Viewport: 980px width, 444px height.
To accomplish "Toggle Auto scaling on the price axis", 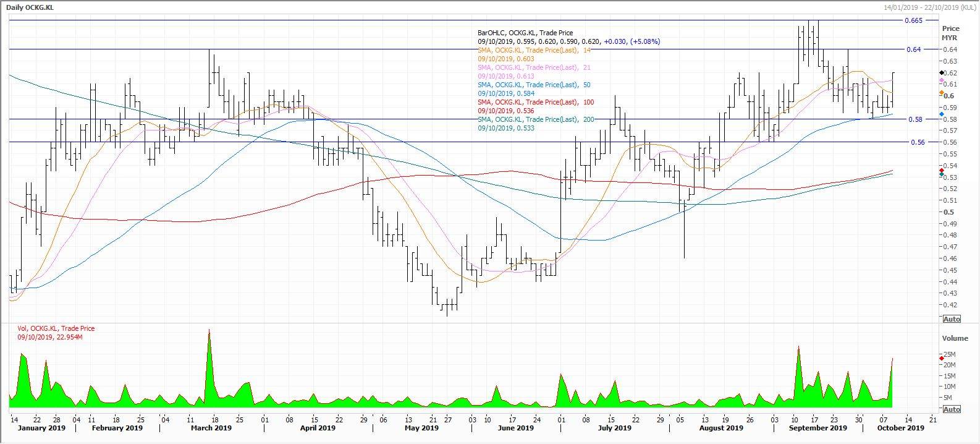I will point(952,319).
